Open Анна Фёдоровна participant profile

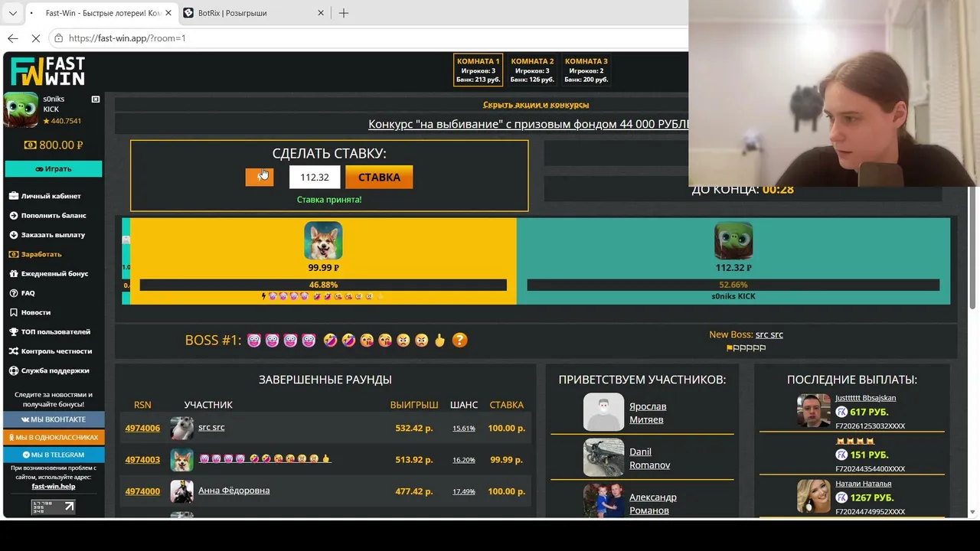234,491
